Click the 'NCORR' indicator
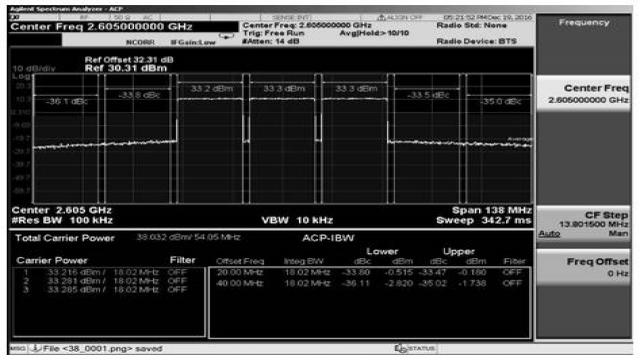The height and width of the screenshot is (360, 640). click(x=140, y=42)
